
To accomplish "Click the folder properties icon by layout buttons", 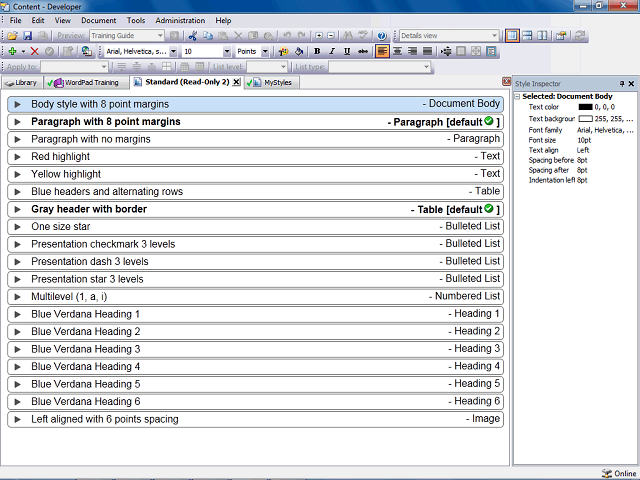I will pyautogui.click(x=561, y=36).
